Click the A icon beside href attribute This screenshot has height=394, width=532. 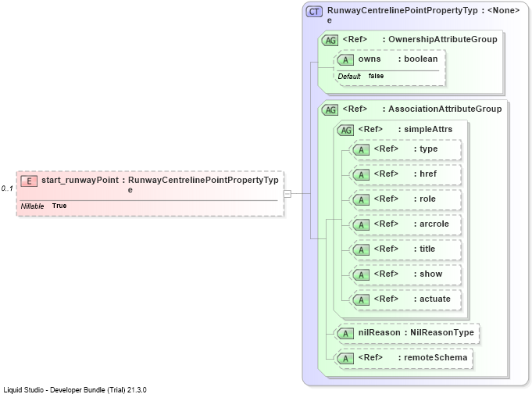click(x=361, y=175)
